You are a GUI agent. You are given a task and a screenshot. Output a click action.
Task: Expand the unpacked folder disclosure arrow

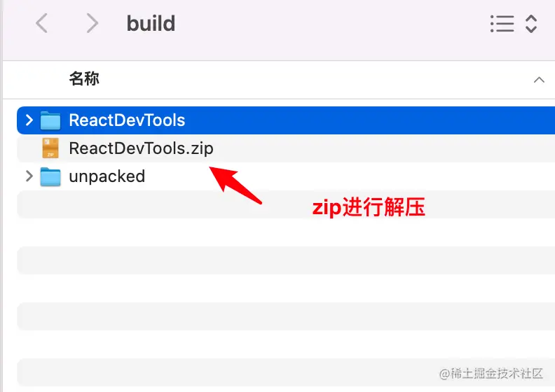pyautogui.click(x=29, y=176)
